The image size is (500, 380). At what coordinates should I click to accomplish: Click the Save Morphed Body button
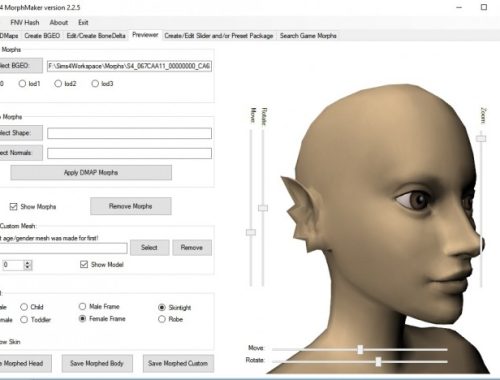coord(97,363)
